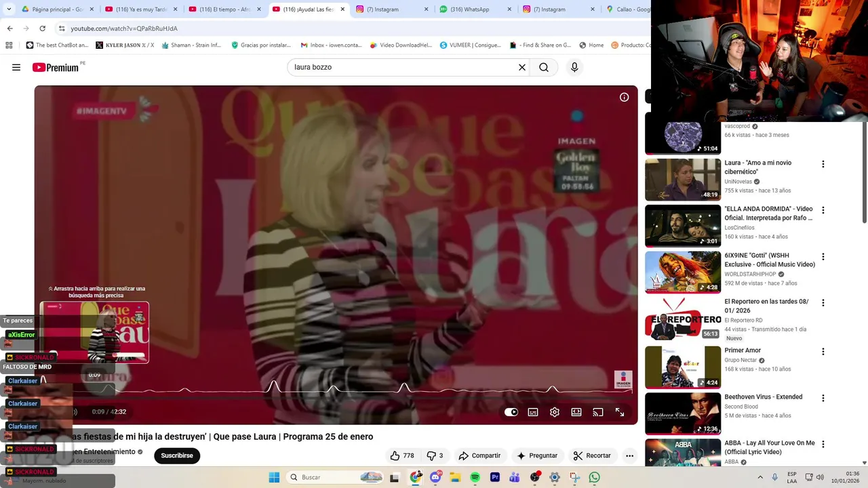Viewport: 868px width, 488px height.
Task: Subscribe with the Suscribirse button
Action: [x=177, y=455]
